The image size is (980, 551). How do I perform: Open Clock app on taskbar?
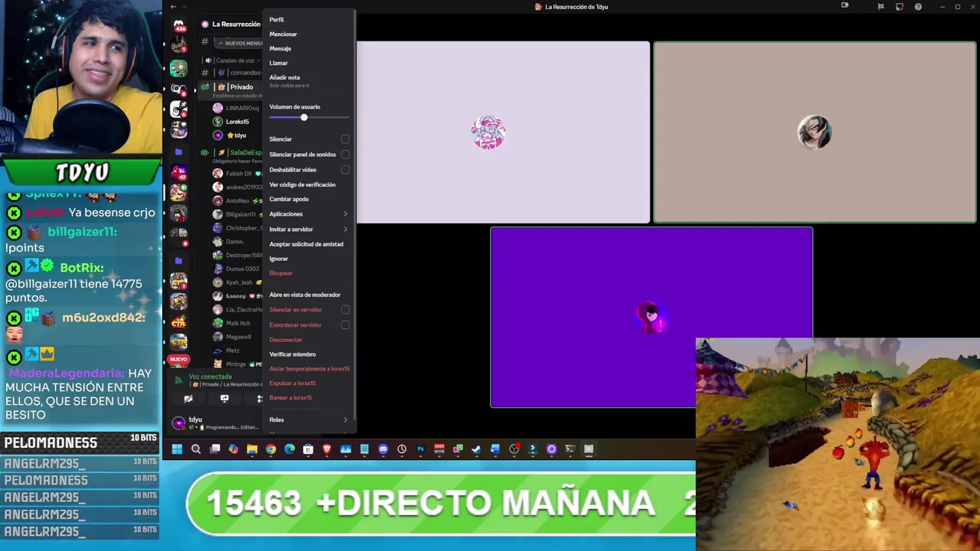pyautogui.click(x=402, y=449)
